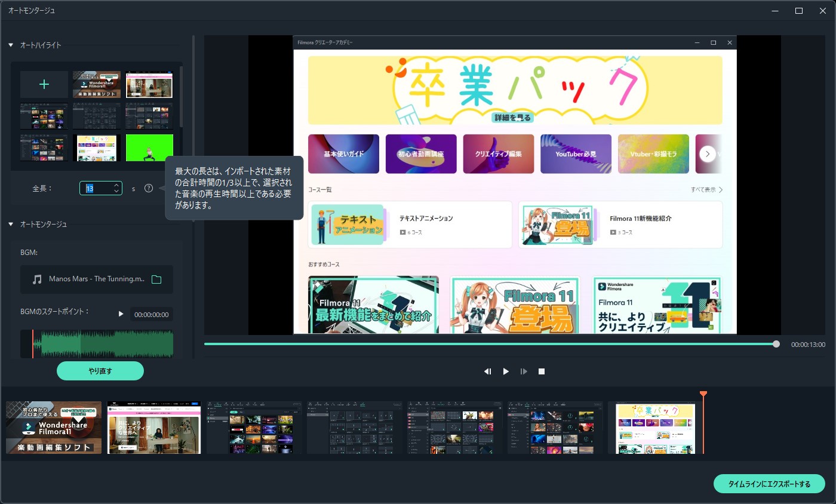Play the BGM start point preview

121,314
